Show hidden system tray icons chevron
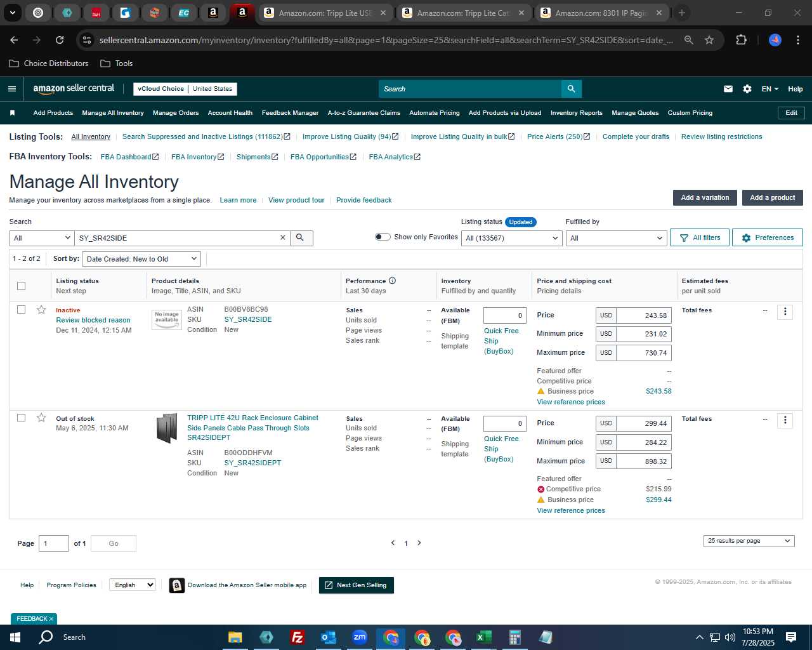Image resolution: width=812 pixels, height=650 pixels. (x=699, y=637)
